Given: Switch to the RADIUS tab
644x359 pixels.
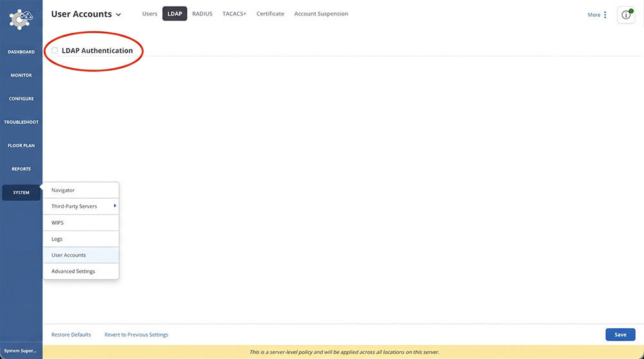Looking at the screenshot, I should coord(202,14).
